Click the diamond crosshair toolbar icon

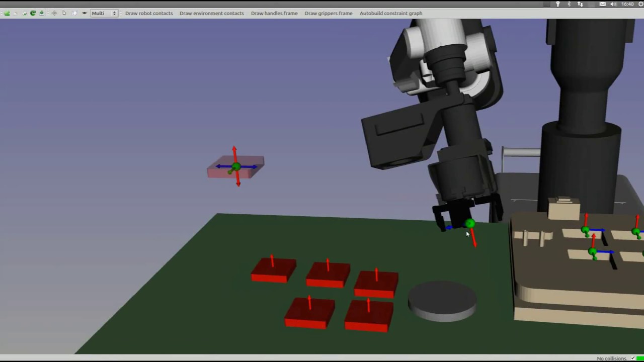(x=54, y=13)
